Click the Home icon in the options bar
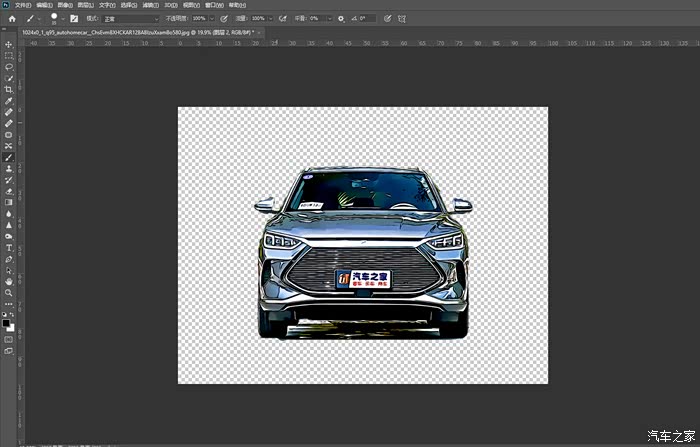700x447 pixels. [x=12, y=18]
